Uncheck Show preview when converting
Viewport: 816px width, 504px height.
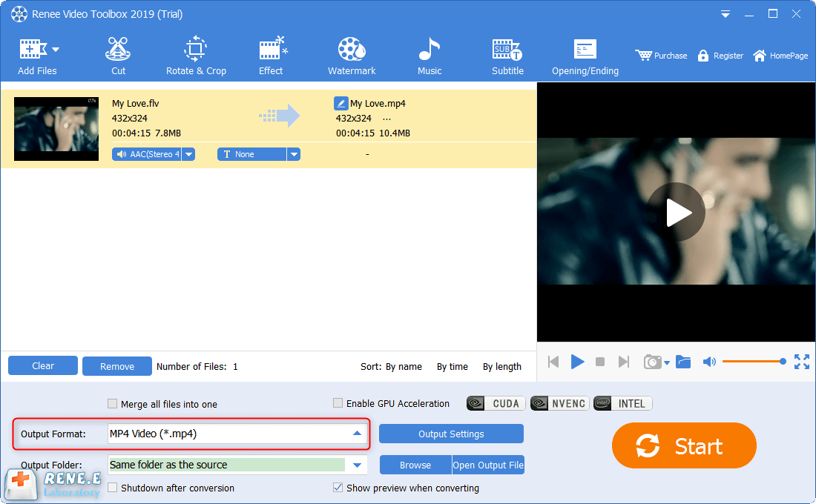pos(338,488)
